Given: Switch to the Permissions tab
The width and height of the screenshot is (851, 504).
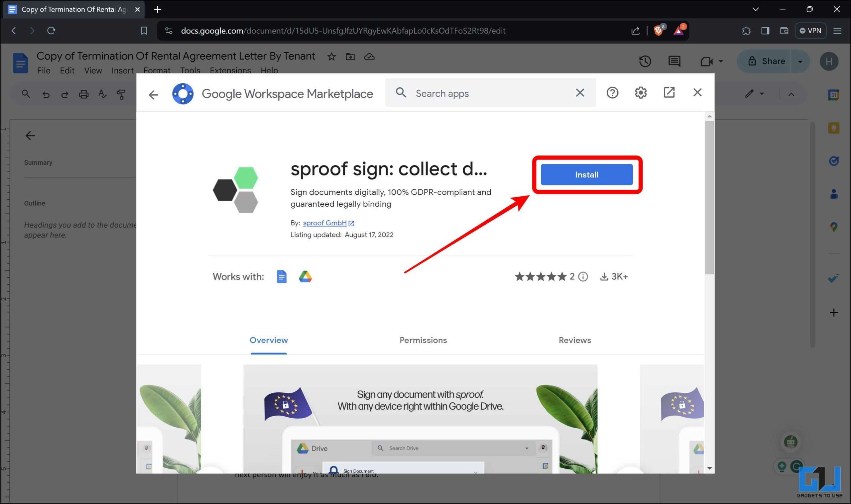Looking at the screenshot, I should click(x=423, y=340).
